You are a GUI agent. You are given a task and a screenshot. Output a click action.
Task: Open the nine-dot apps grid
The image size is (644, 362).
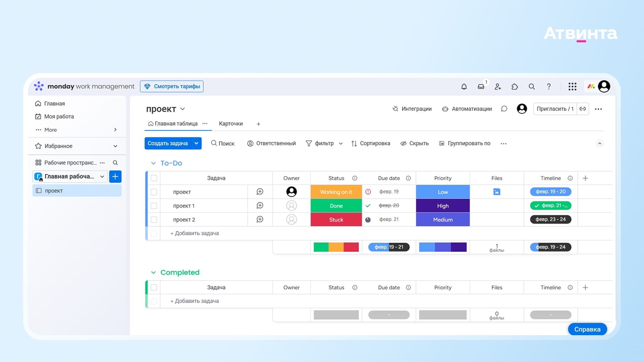[572, 86]
